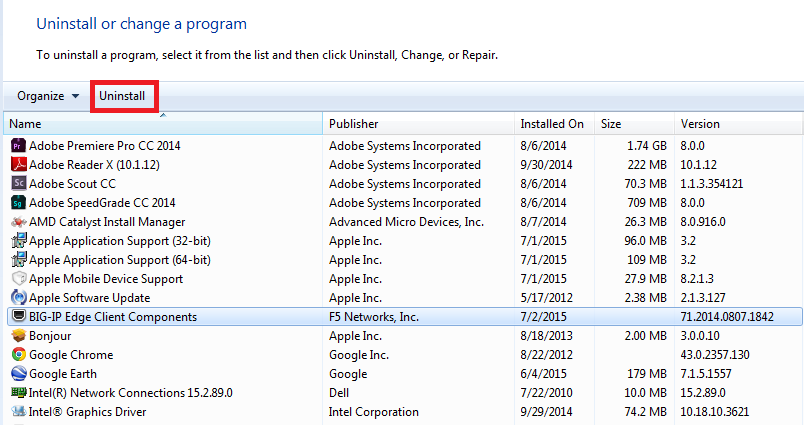Open the Organize dropdown menu

[x=48, y=96]
